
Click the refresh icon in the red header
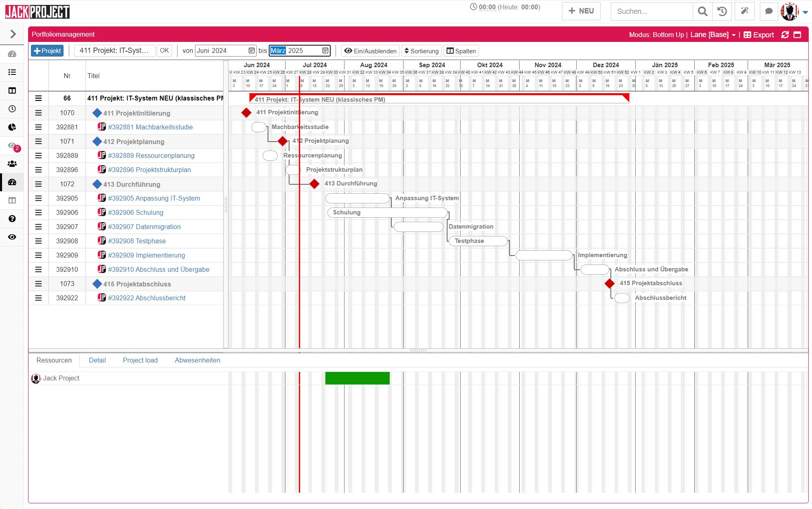click(x=785, y=35)
